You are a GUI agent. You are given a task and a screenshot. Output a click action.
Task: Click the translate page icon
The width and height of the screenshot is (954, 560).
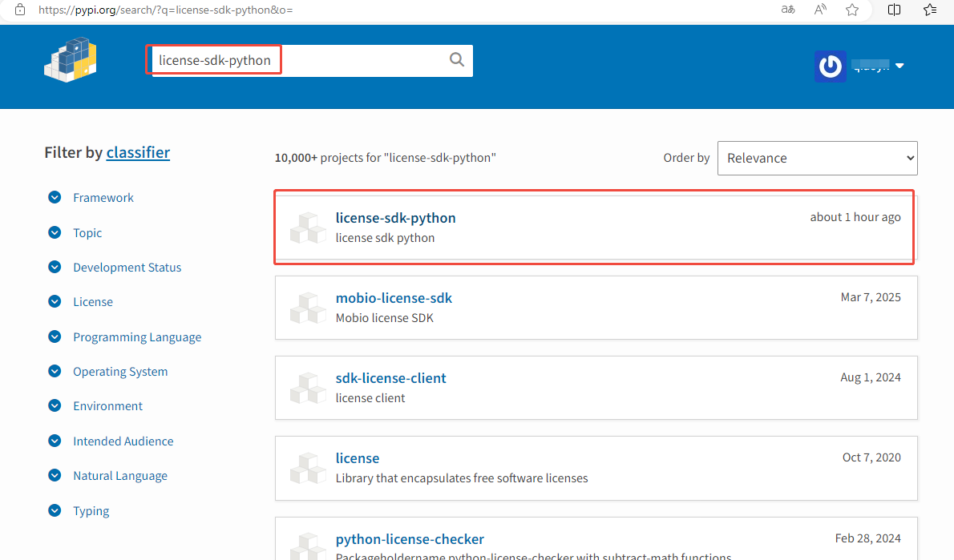coord(788,10)
